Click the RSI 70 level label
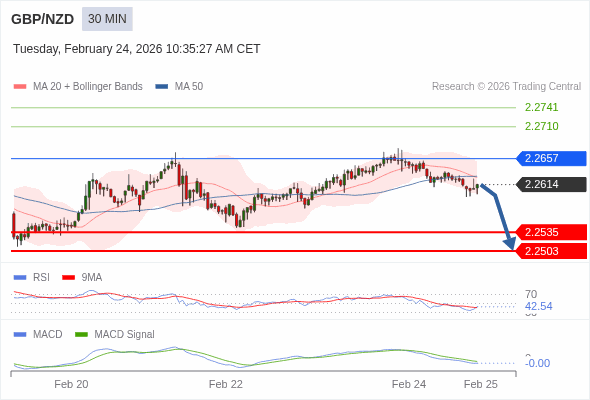Viewport: 590px width, 400px height. tap(531, 294)
